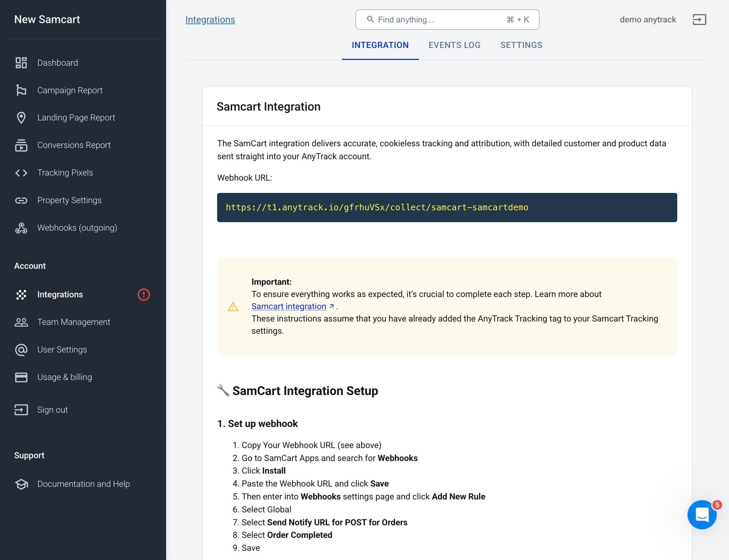729x560 pixels.
Task: Click the Campaign Report flag icon
Action: pyautogui.click(x=21, y=90)
